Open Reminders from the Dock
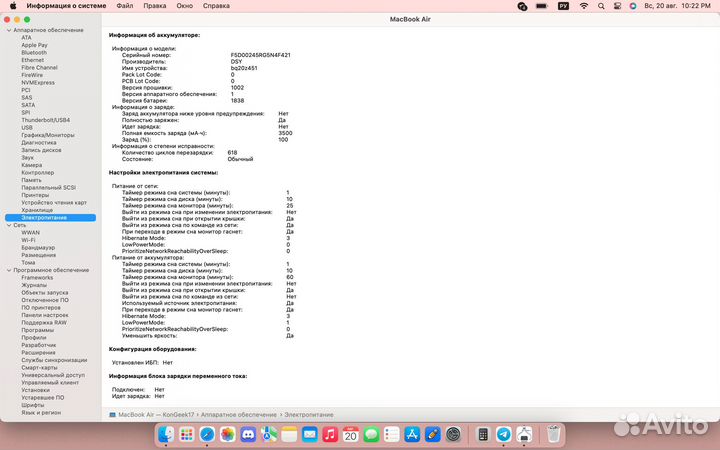720x450 pixels. point(392,434)
